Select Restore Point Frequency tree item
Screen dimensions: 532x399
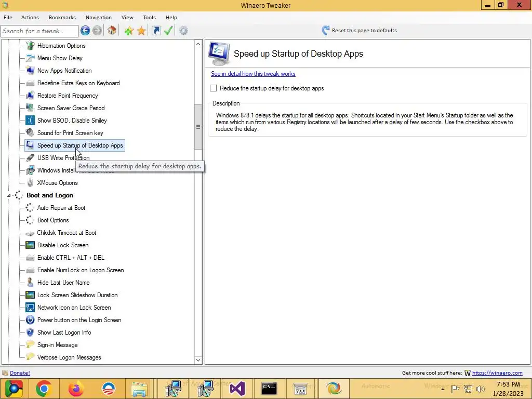pos(68,96)
